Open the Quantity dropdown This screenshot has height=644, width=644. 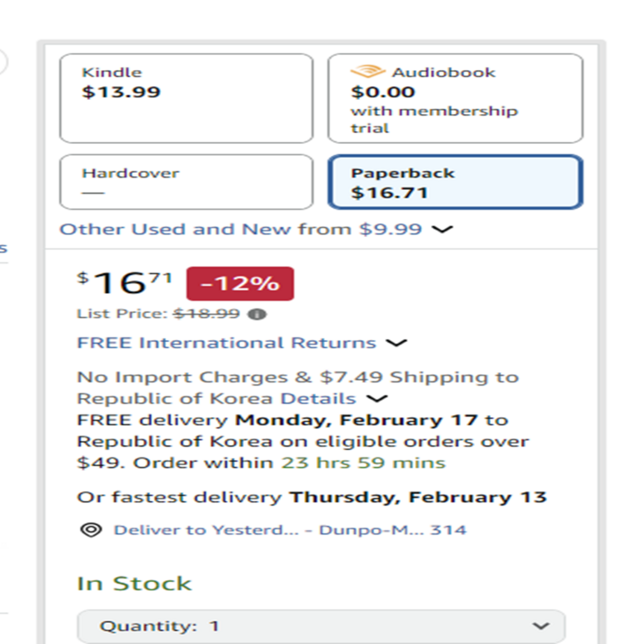(x=320, y=626)
